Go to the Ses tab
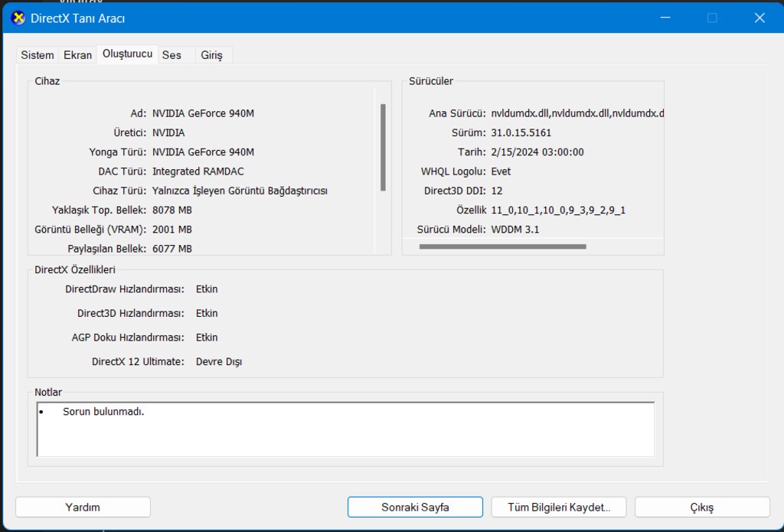The image size is (784, 532). point(171,55)
